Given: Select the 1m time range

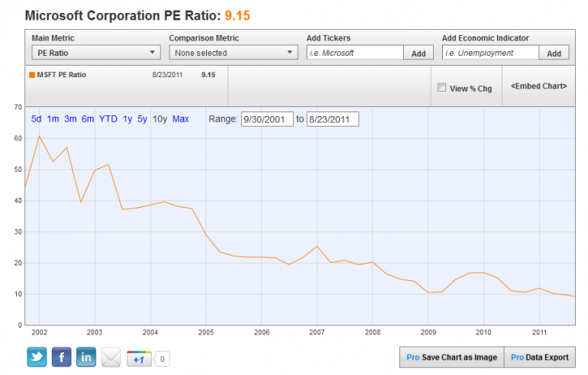Looking at the screenshot, I should tap(53, 119).
